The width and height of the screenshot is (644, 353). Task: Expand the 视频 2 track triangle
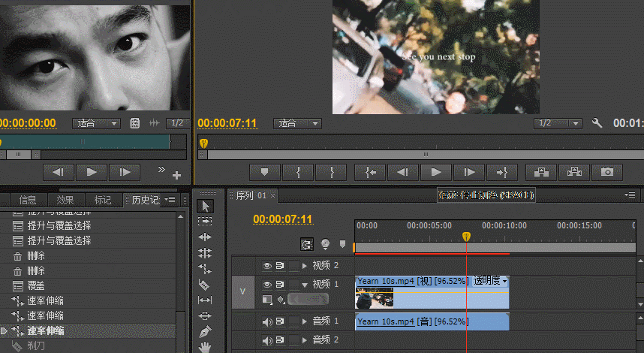point(304,265)
